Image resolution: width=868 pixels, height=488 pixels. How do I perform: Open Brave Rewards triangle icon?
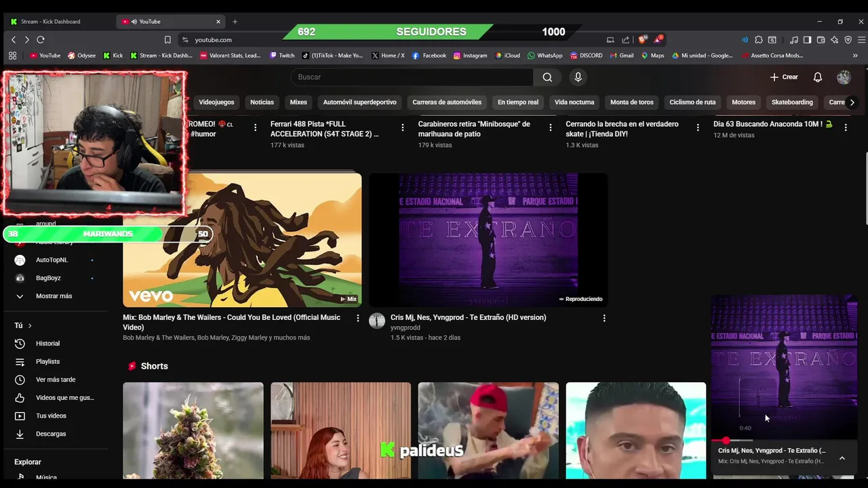(658, 40)
